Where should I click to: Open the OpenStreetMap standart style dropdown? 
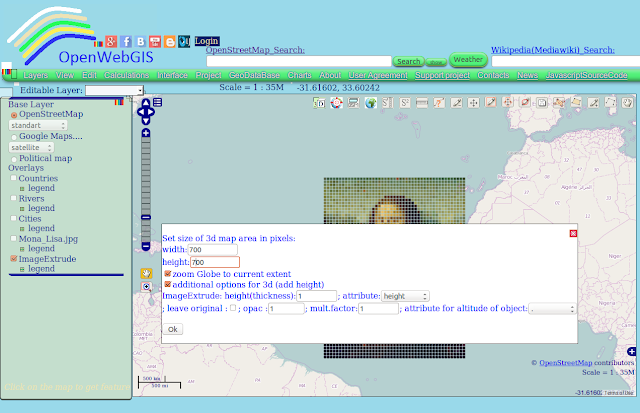38,125
